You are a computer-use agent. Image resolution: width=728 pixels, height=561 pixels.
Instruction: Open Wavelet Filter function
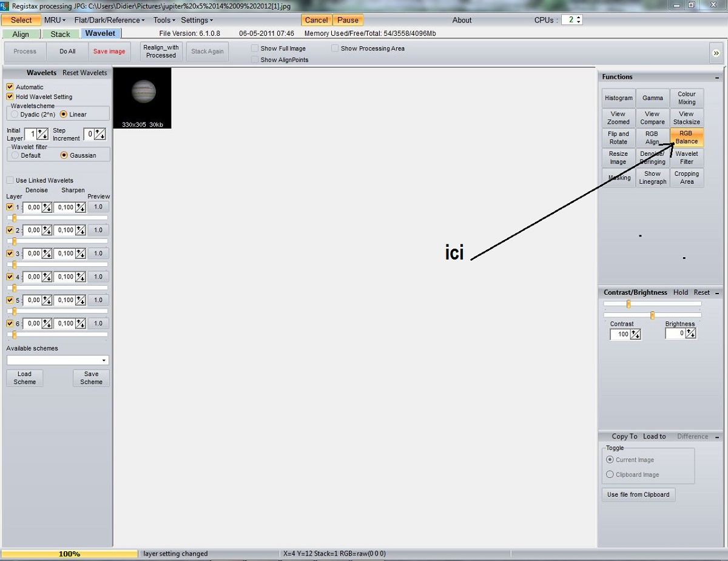[687, 158]
